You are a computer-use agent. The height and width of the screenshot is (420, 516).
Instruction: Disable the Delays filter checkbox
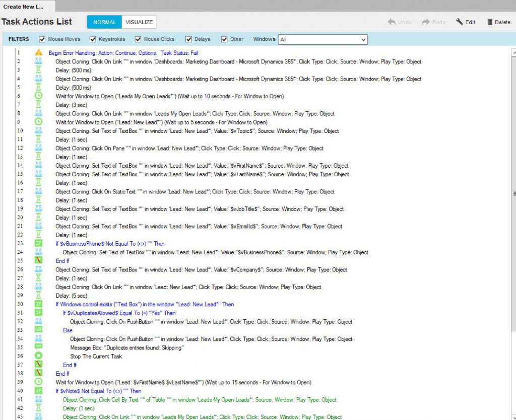point(188,39)
